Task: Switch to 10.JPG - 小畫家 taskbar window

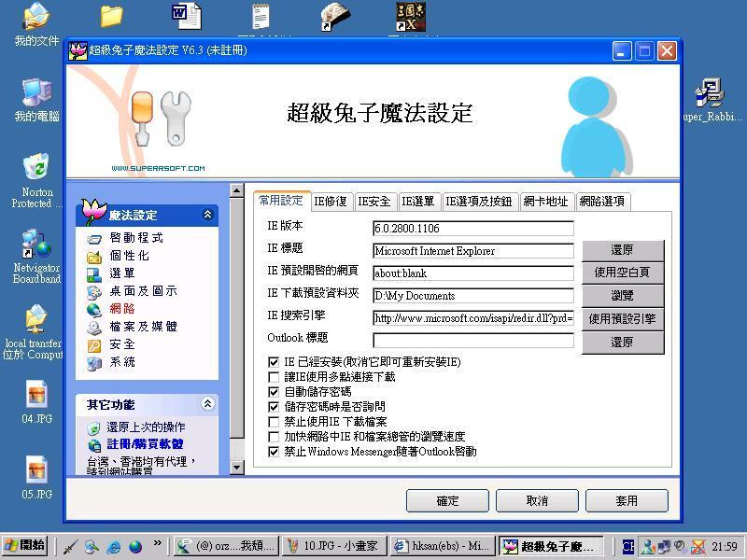Action: pos(334,546)
